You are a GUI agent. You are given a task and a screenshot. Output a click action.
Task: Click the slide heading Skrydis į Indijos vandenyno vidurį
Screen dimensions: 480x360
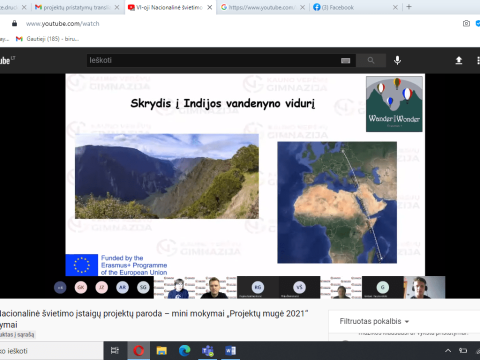tap(222, 104)
